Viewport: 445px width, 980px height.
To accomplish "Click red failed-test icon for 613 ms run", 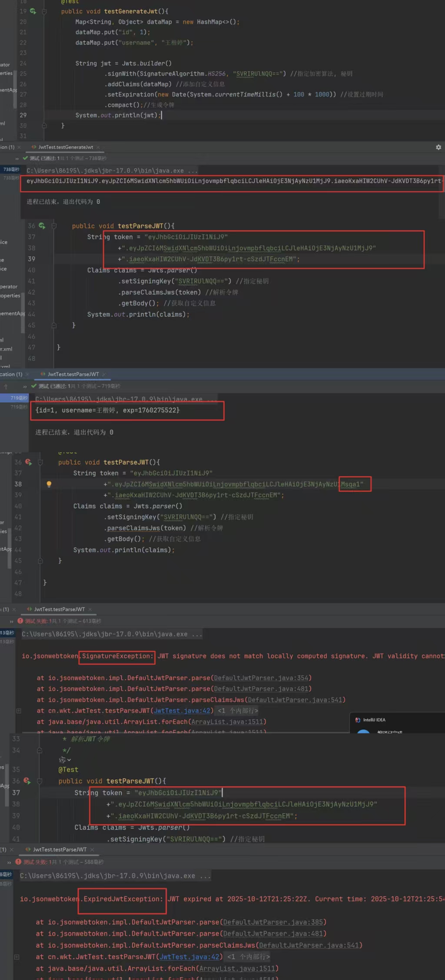I will [x=20, y=621].
